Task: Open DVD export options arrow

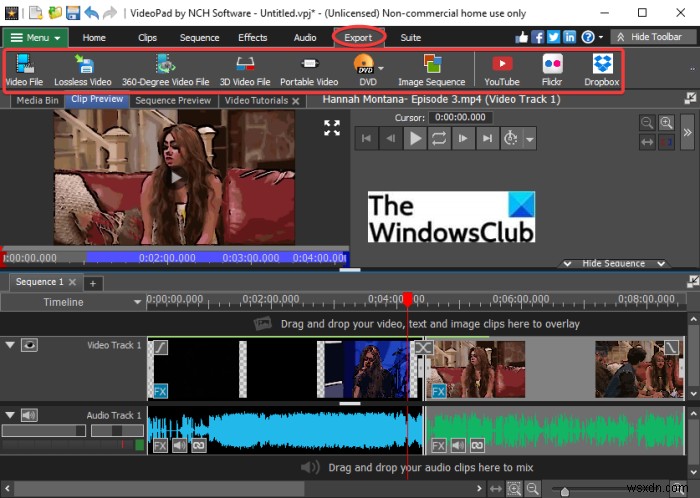Action: click(381, 68)
